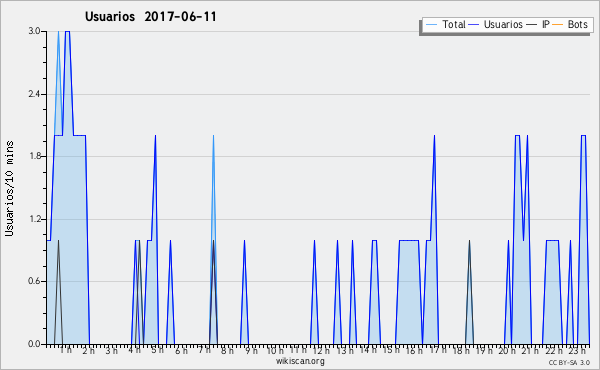Click the '11 h' x-axis label
The height and width of the screenshot is (370, 600).
(298, 350)
